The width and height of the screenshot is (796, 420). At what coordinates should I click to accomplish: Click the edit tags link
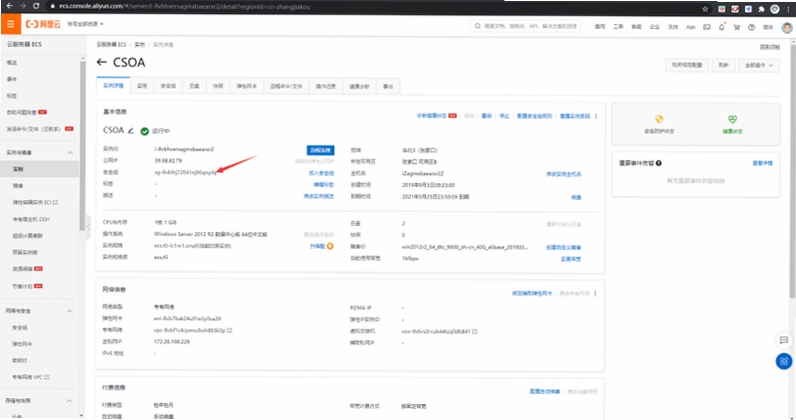click(323, 185)
